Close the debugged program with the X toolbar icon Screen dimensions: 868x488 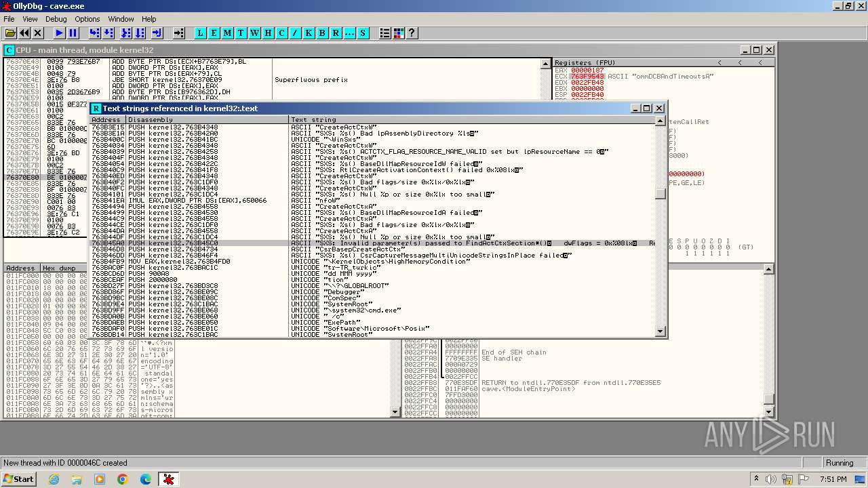[x=38, y=33]
